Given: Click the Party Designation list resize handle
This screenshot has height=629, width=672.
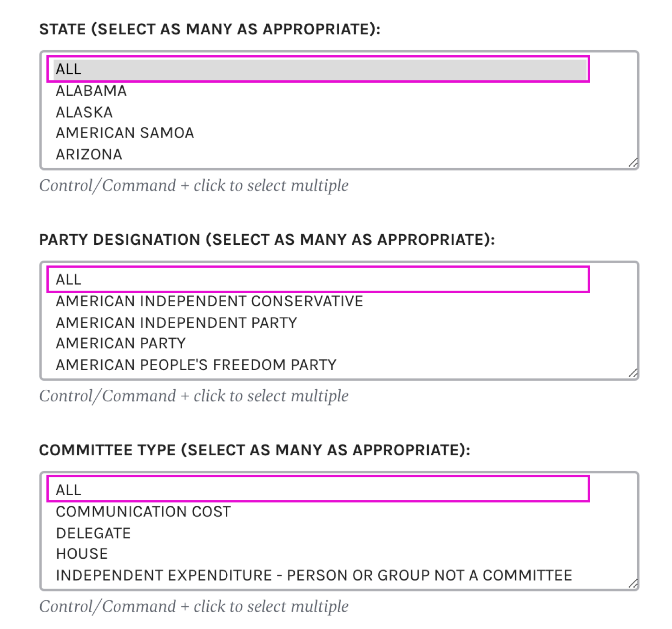Looking at the screenshot, I should (632, 373).
